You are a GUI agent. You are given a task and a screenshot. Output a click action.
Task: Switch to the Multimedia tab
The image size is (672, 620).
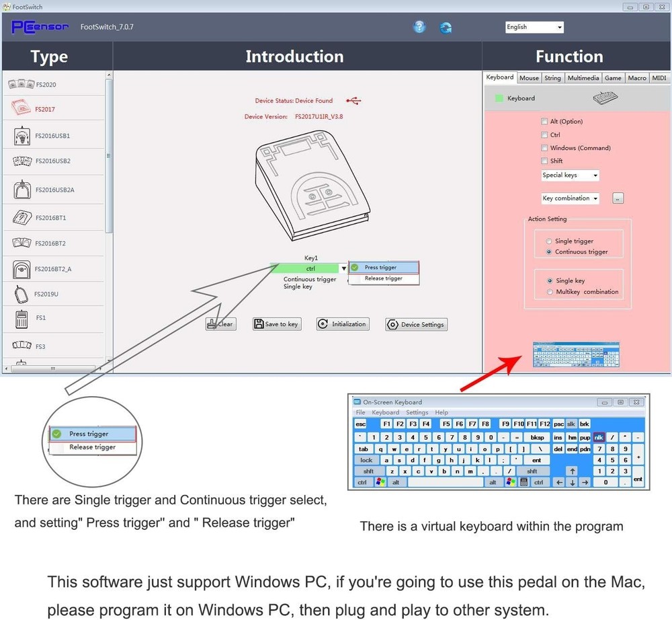click(x=583, y=78)
